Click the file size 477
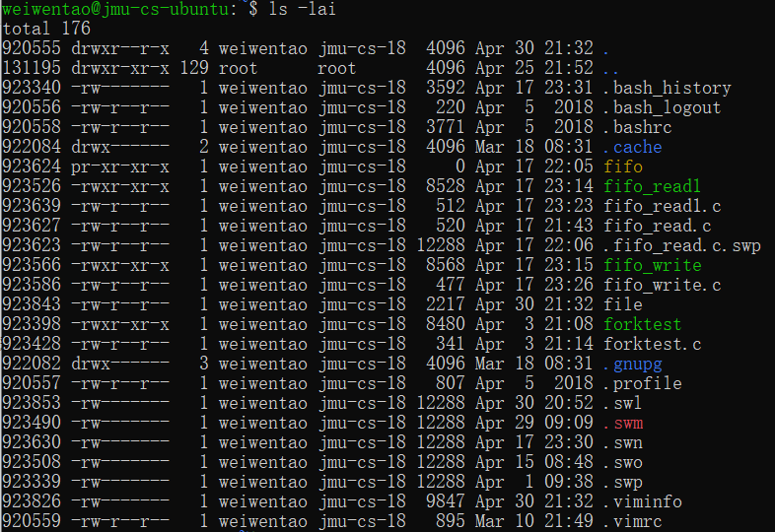This screenshot has width=775, height=532. (x=451, y=286)
